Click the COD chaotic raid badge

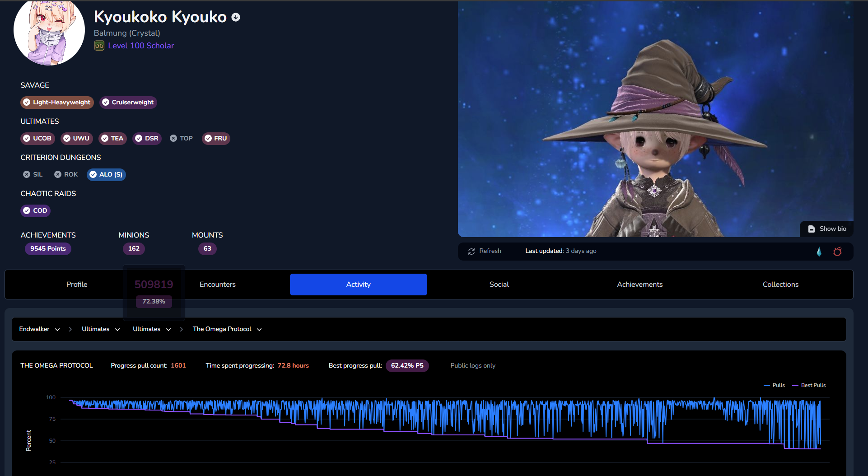[35, 211]
